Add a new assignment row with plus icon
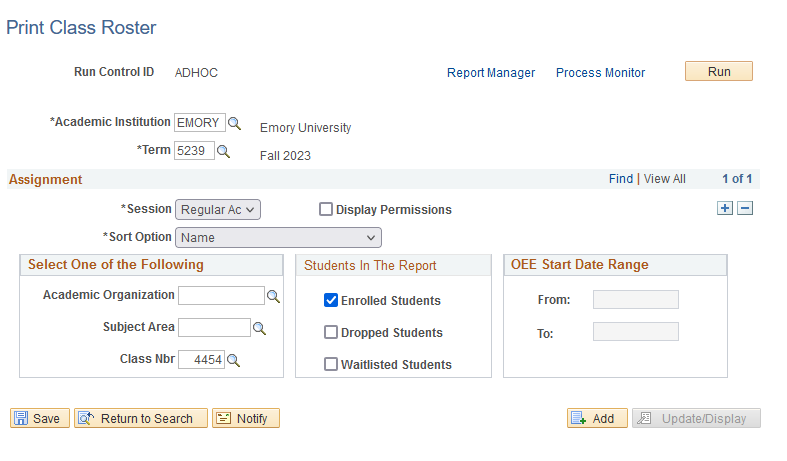This screenshot has width=787, height=461. 725,208
